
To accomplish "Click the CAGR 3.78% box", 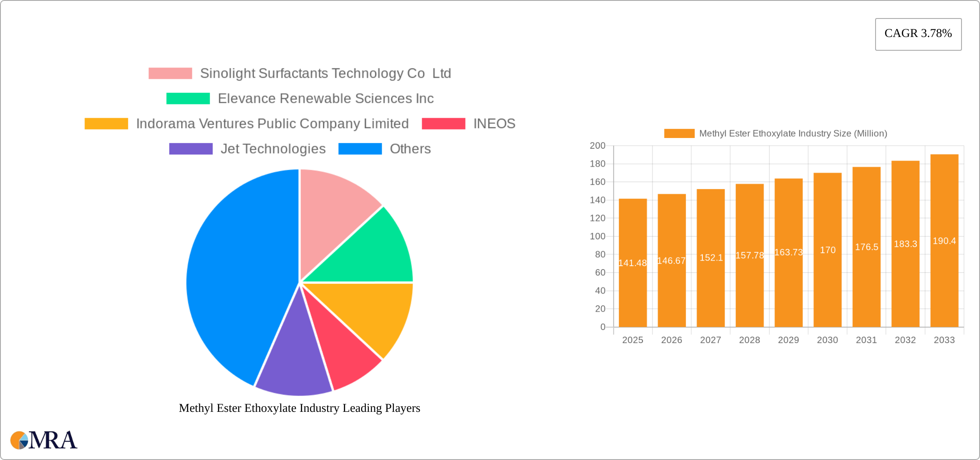I will (918, 34).
